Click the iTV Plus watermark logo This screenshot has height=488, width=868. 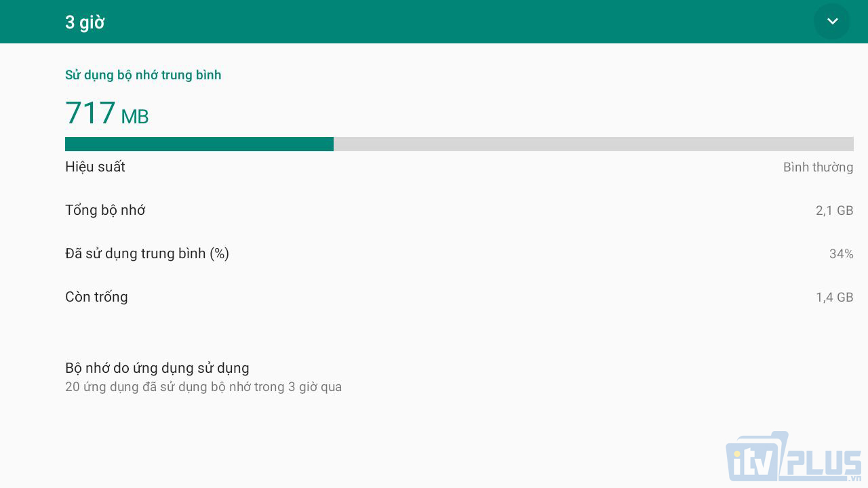(793, 457)
